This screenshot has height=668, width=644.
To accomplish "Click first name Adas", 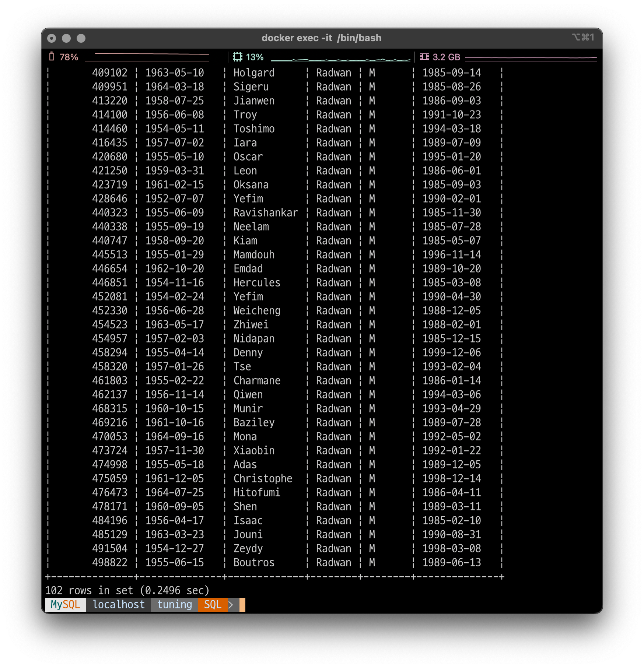I will [245, 465].
